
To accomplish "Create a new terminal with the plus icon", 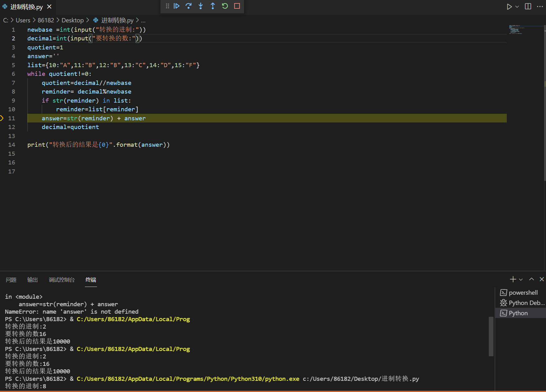I will (x=513, y=279).
